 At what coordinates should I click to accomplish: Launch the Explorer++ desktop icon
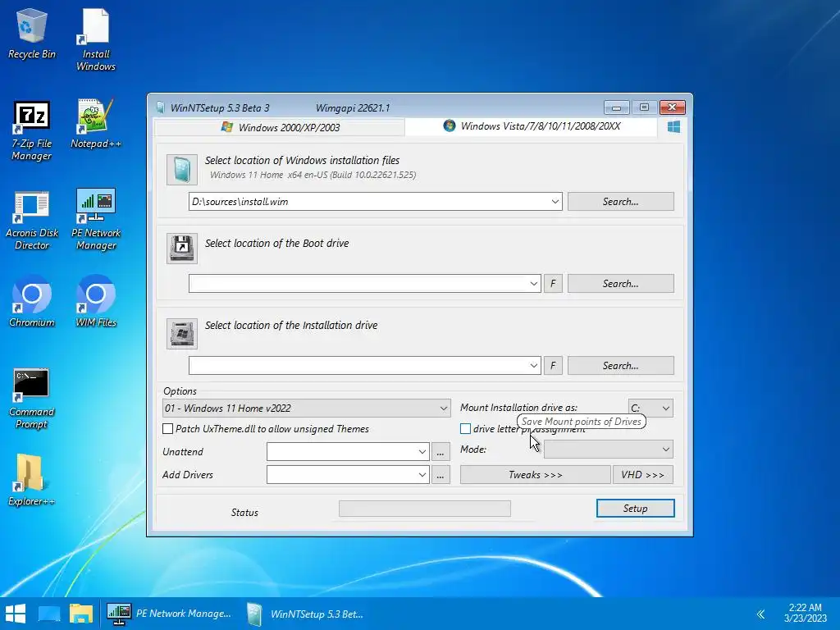click(x=32, y=480)
